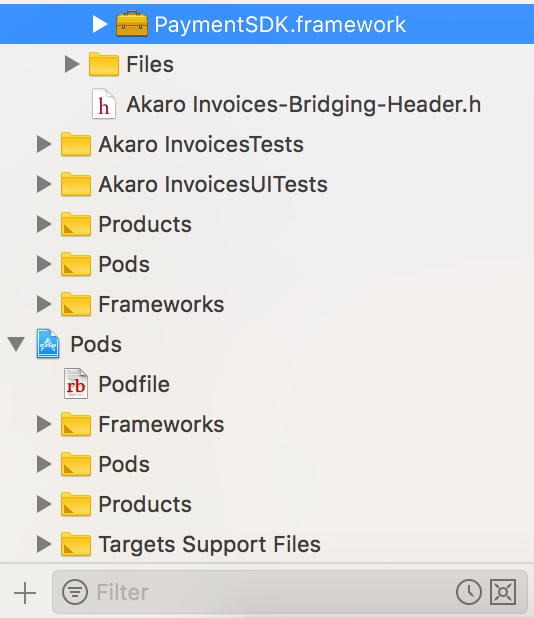534x618 pixels.
Task: Click the Pods folder icon above the first Frameworks
Action: point(76,264)
